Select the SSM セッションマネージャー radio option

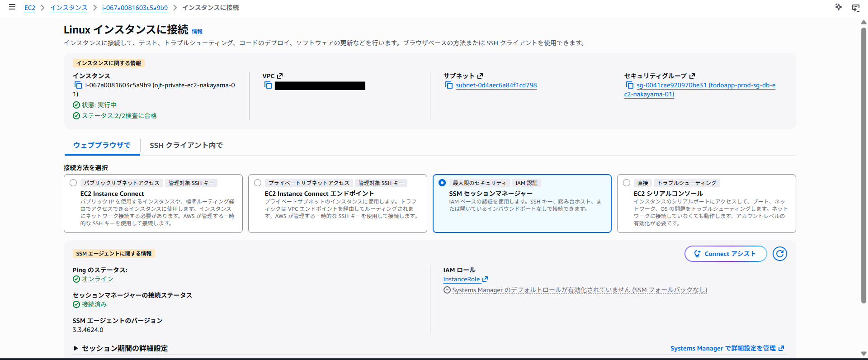pos(442,183)
